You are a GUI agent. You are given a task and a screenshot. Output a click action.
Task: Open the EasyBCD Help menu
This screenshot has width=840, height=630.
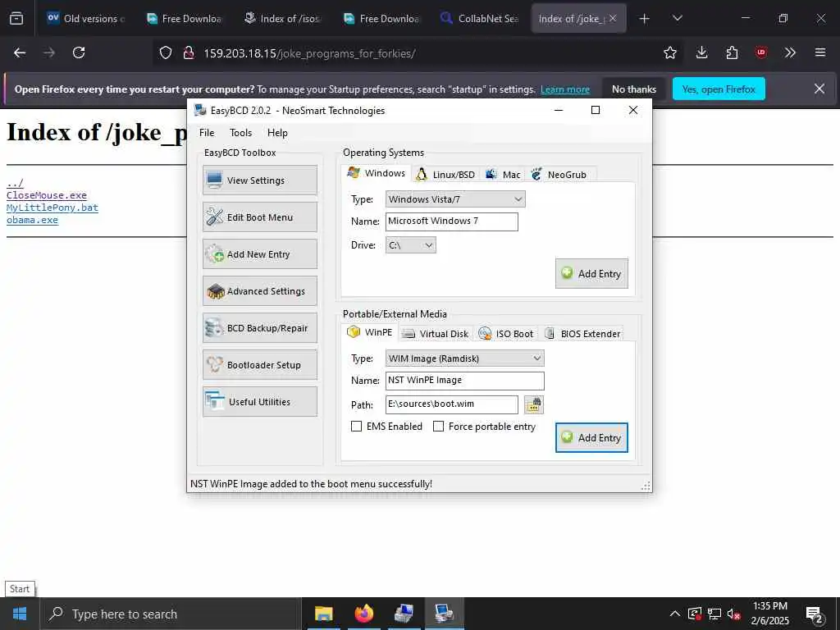pyautogui.click(x=277, y=133)
